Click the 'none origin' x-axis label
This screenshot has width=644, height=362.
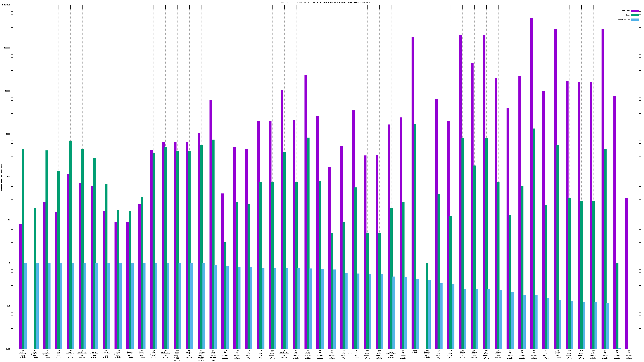click(x=415, y=352)
